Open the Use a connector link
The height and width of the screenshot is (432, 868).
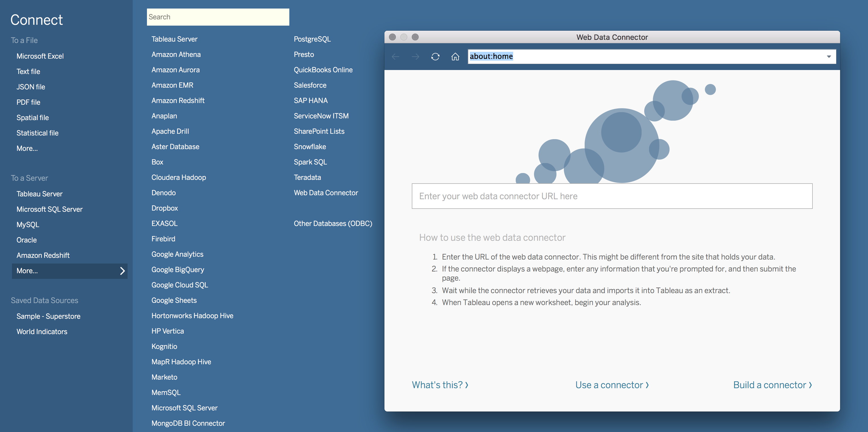pos(612,385)
